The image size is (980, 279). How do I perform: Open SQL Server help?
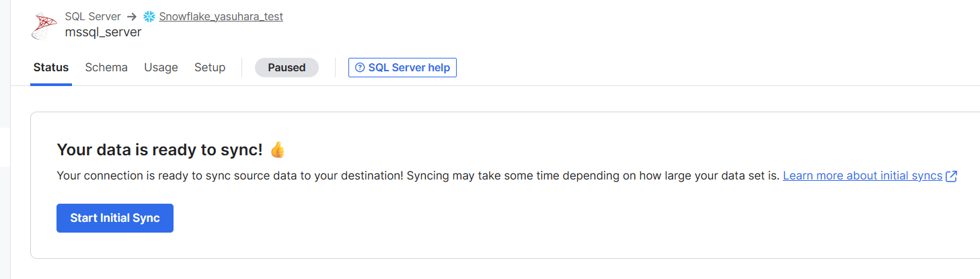click(x=402, y=67)
